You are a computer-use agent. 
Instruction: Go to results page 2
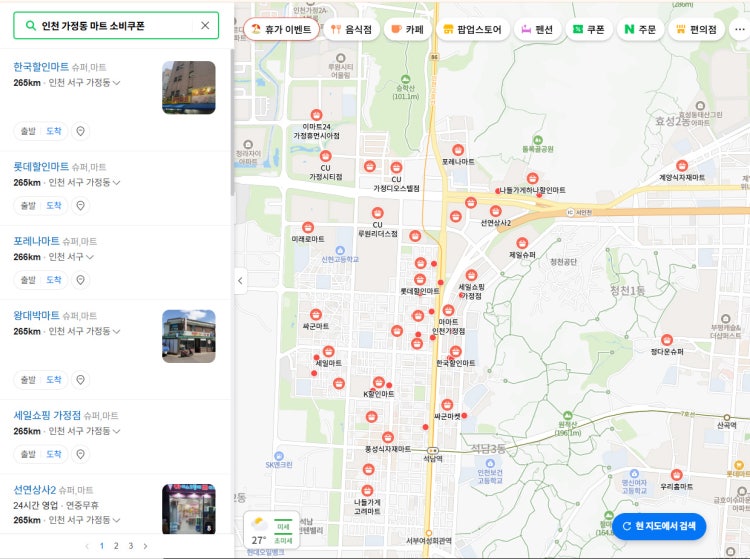coord(116,546)
